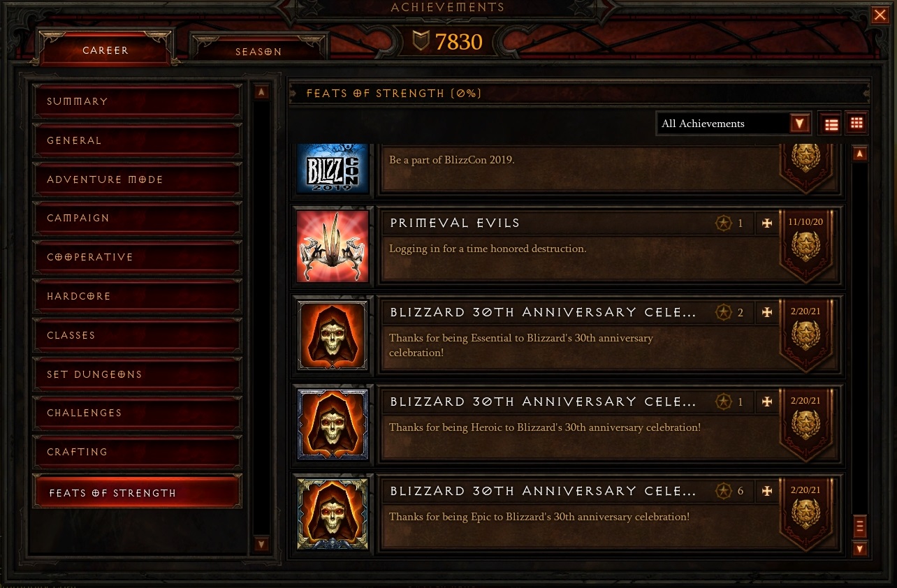Click the achievements list scroll-down arrow

point(860,549)
